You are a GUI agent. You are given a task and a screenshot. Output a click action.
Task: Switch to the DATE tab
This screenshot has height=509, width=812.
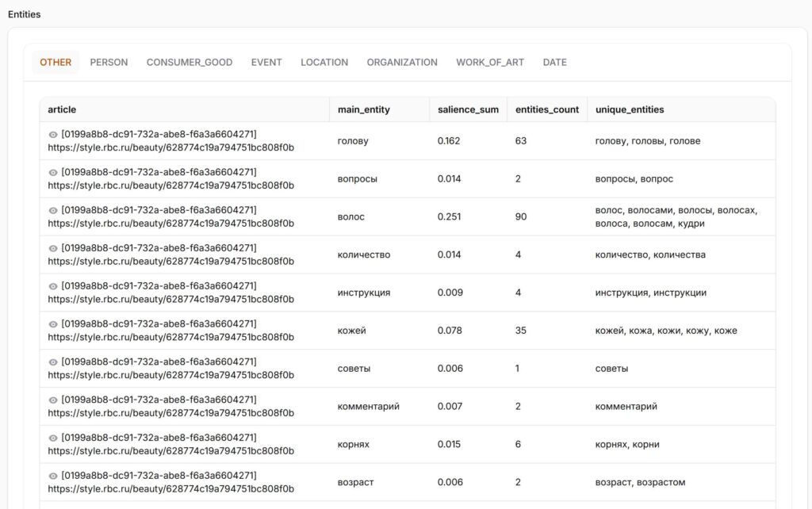point(555,63)
